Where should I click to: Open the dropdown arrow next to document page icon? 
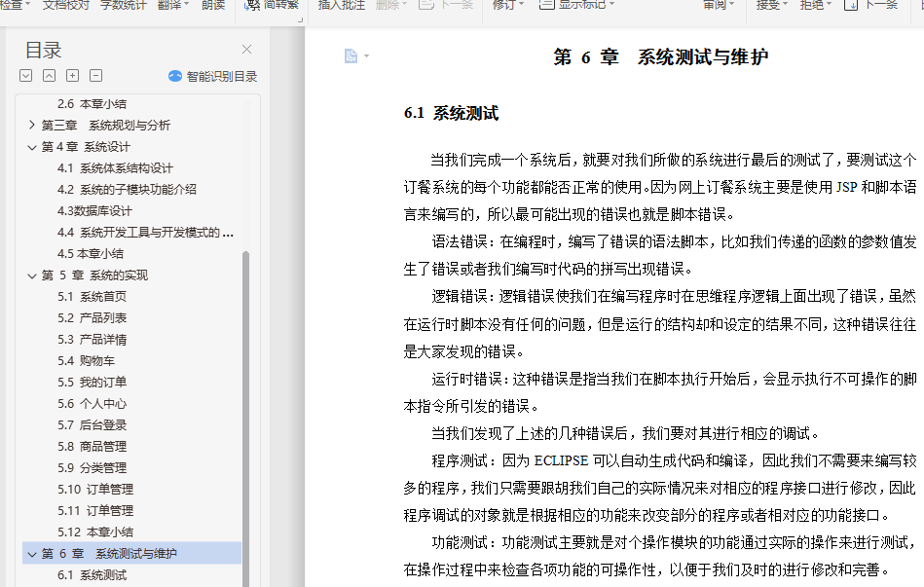(366, 56)
